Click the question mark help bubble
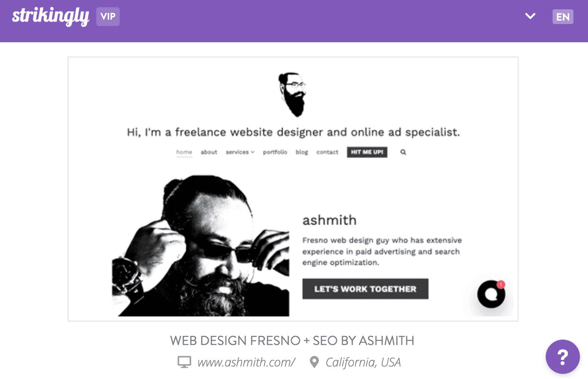Viewport: 588px width, 379px height. coord(563,356)
